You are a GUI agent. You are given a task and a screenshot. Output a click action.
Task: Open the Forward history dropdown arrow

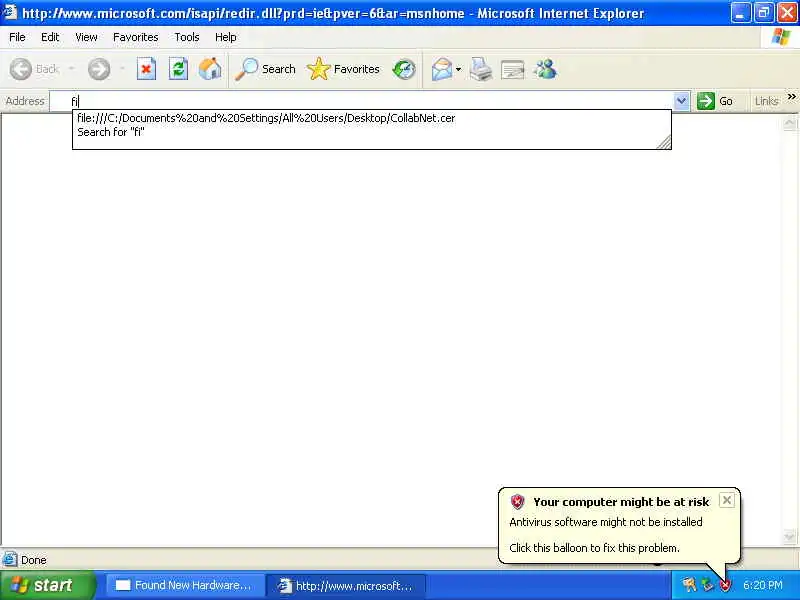[122, 69]
